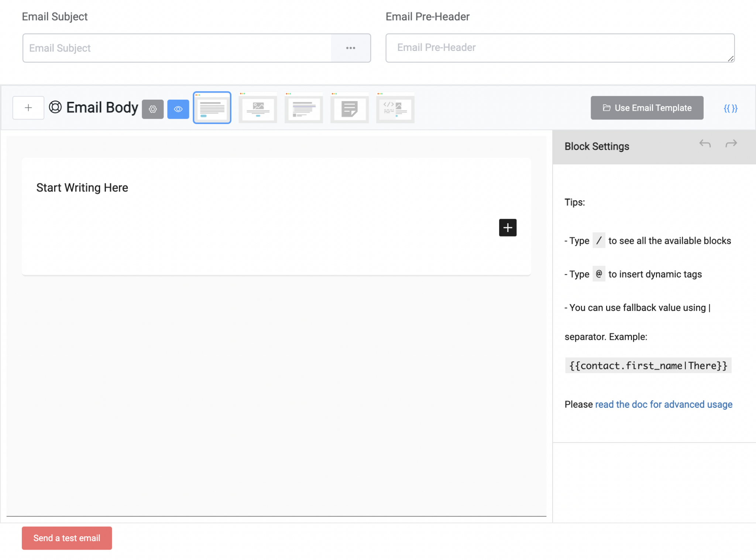
Task: Select the highlighted classic text template style
Action: pyautogui.click(x=212, y=108)
